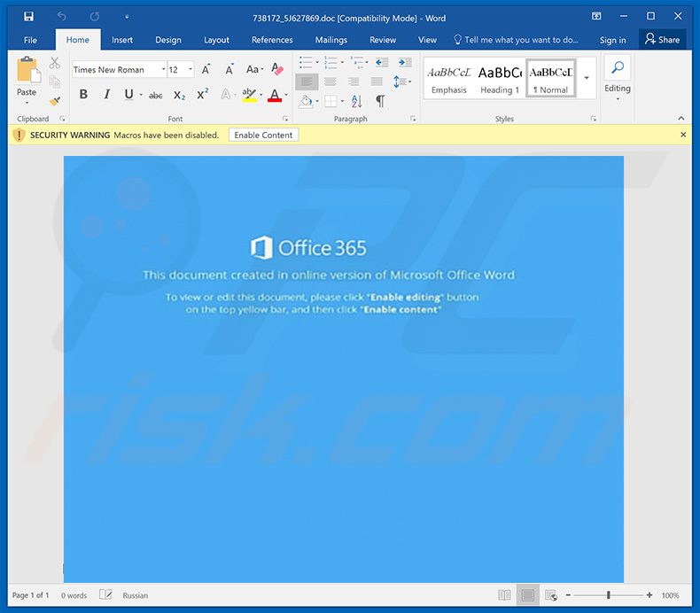Click the Save icon in title bar
Viewport: 700px width, 613px height.
[x=28, y=17]
